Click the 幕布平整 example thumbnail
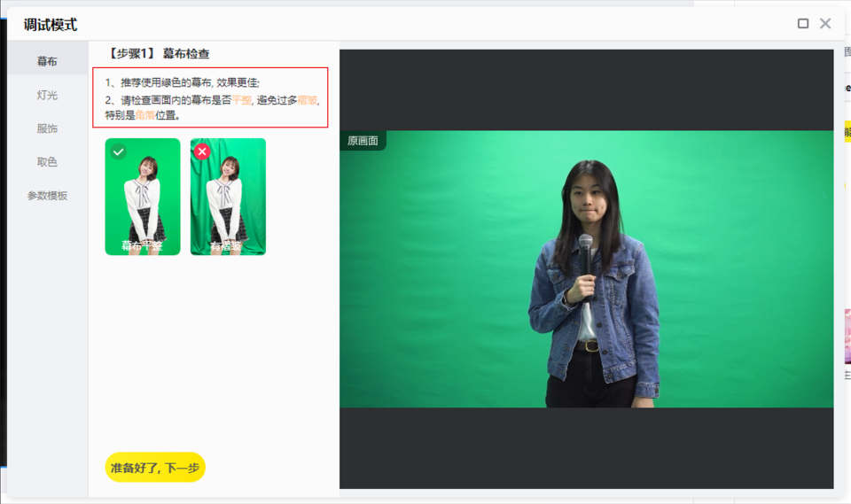Viewport: 851px width, 504px height. [143, 197]
